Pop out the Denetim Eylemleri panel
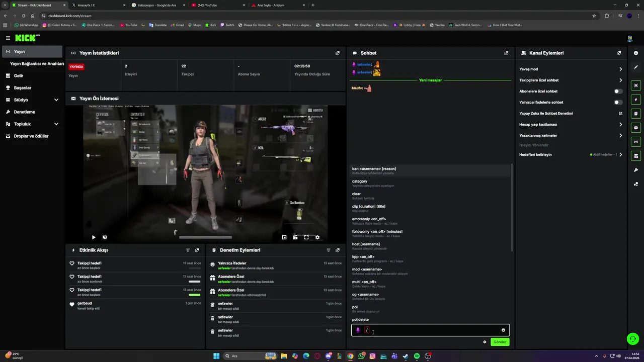The width and height of the screenshot is (644, 362). tap(338, 250)
